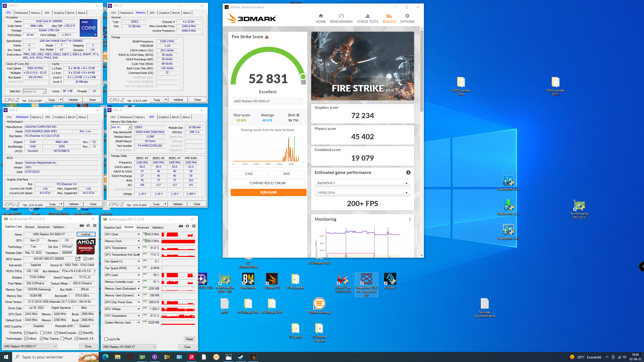The image size is (644, 362).
Task: Open AI Suite 3 desktop shortcut
Action: pos(390,282)
